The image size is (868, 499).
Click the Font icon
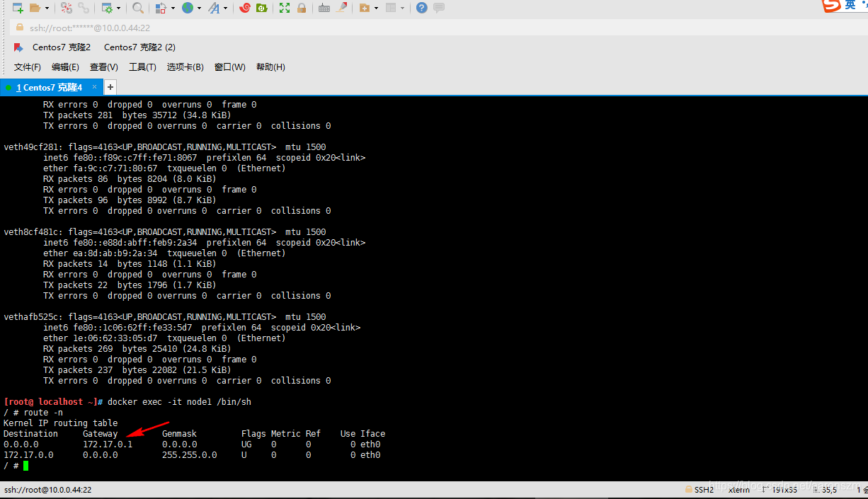pyautogui.click(x=214, y=8)
